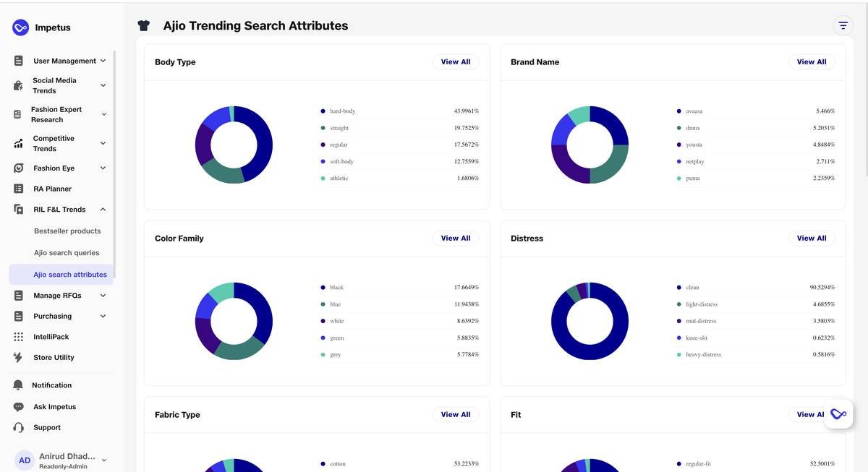Viewport: 868px width, 472px height.
Task: Click View All for Body Type
Action: tap(456, 62)
